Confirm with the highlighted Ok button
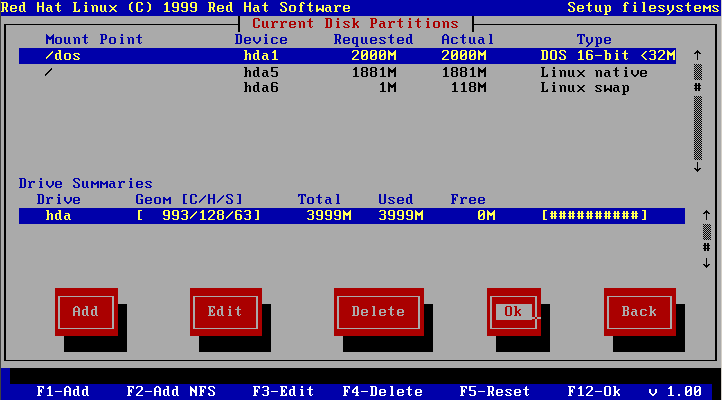 (513, 311)
